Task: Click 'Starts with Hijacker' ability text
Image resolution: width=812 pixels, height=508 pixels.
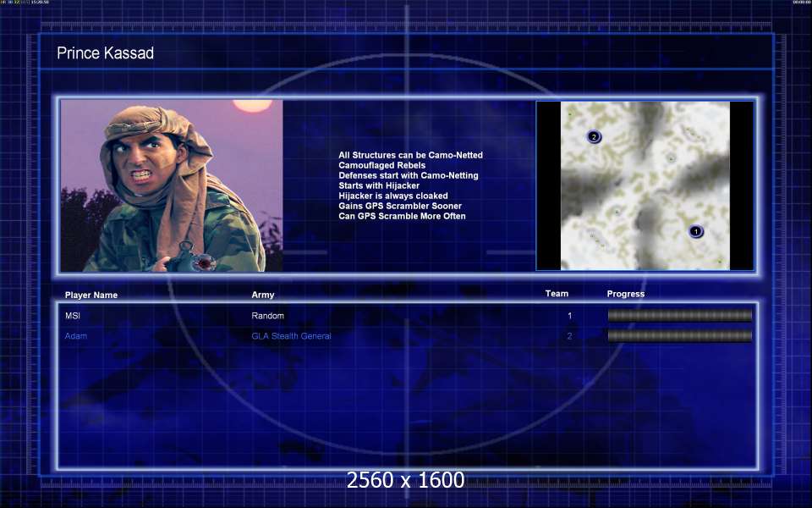Action: (x=379, y=185)
